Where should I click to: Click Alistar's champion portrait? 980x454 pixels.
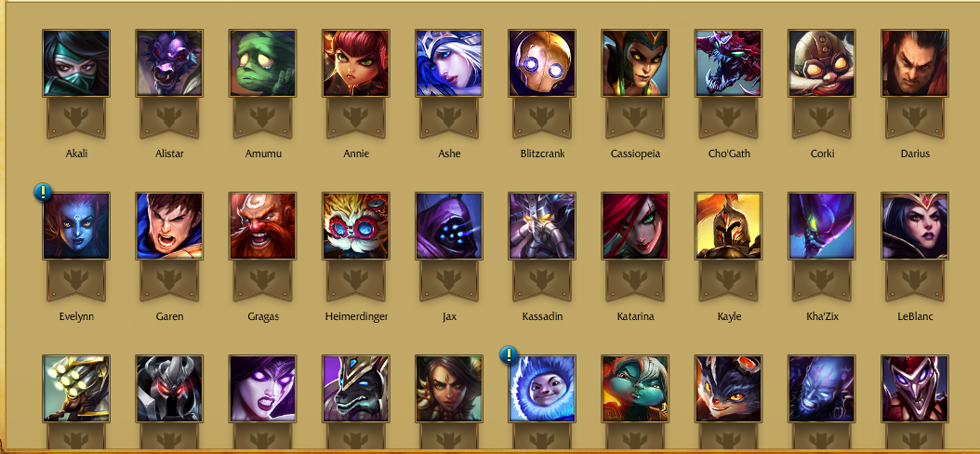tap(169, 63)
